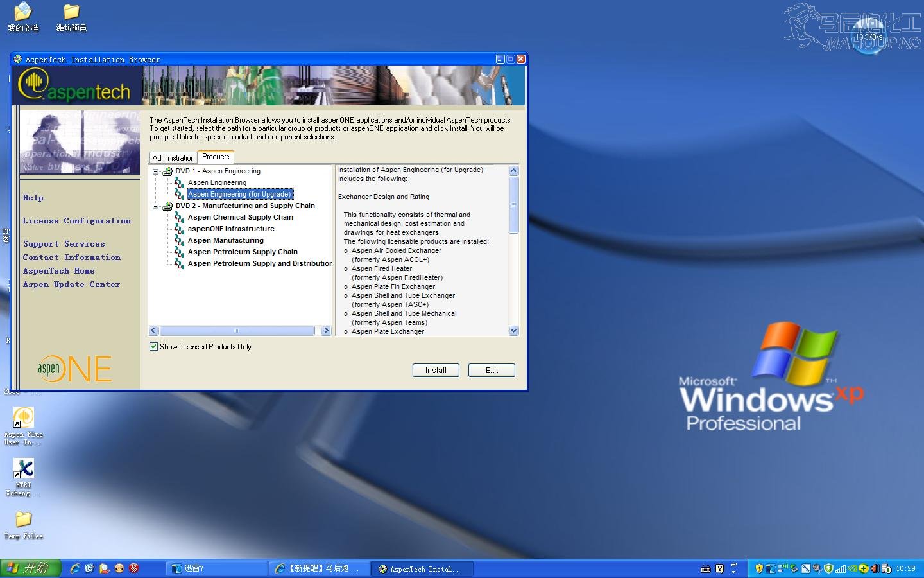
Task: Select Aspen Engineering under DVD 1
Action: (x=217, y=183)
